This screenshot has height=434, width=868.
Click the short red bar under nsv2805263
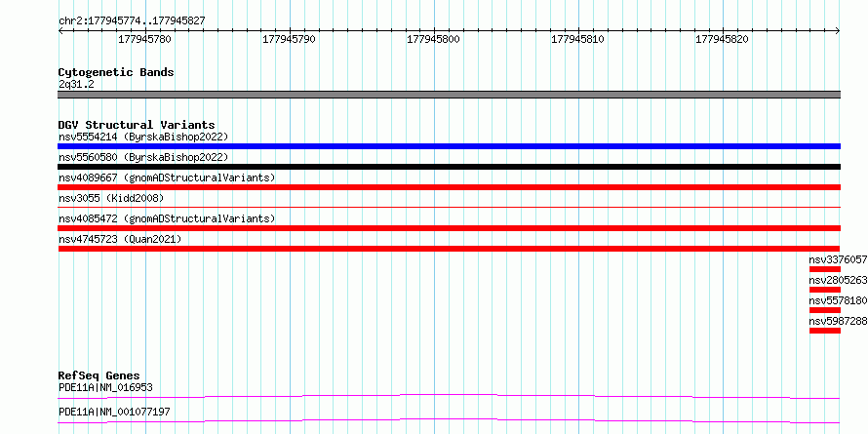[x=825, y=290]
